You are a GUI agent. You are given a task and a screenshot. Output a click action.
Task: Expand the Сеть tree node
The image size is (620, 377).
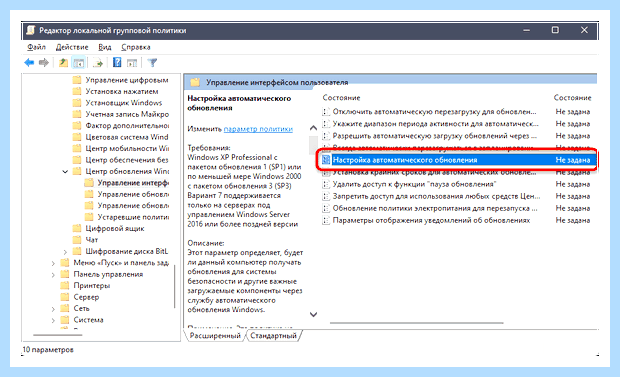coord(53,309)
